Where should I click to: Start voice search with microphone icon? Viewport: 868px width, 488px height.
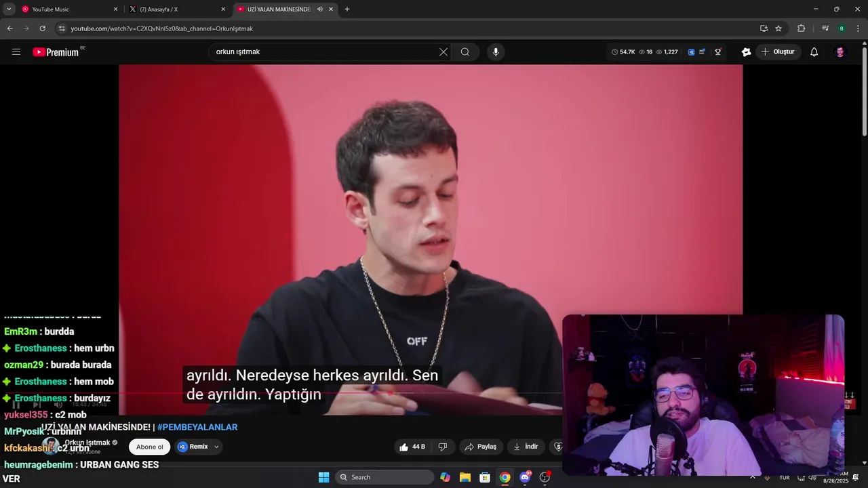coord(496,52)
